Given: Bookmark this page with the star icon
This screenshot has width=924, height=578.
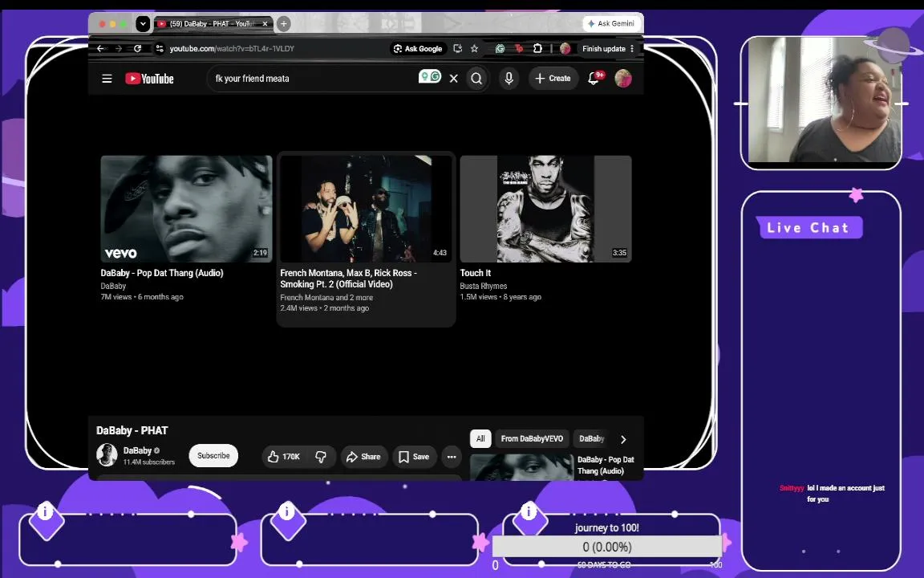Looking at the screenshot, I should click(474, 48).
